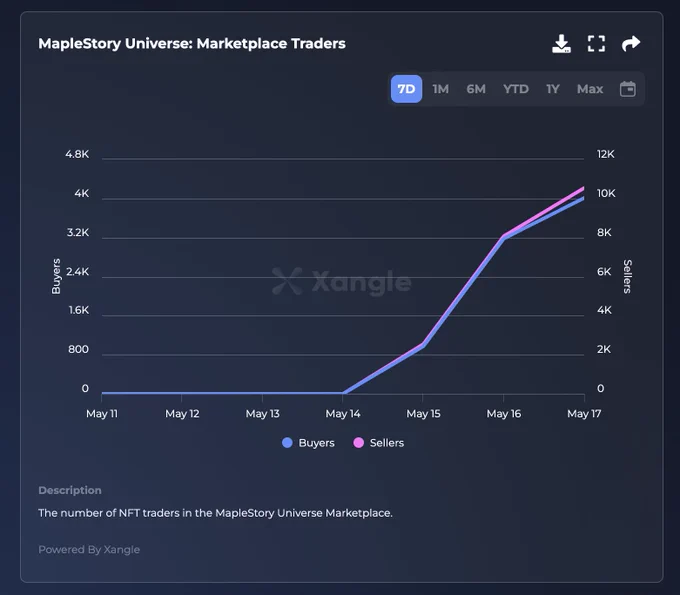Viewport: 680px width, 595px height.
Task: Click the 'May 13' x-axis label
Action: point(262,414)
